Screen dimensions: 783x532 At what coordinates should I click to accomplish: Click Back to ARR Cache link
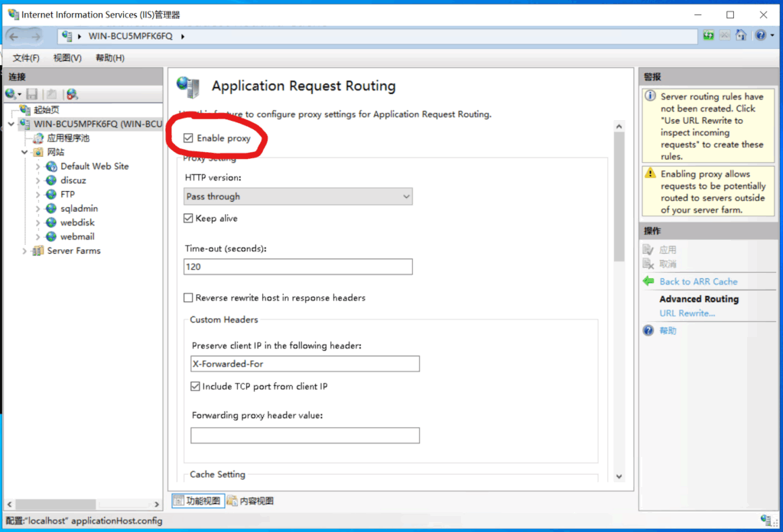pos(698,281)
